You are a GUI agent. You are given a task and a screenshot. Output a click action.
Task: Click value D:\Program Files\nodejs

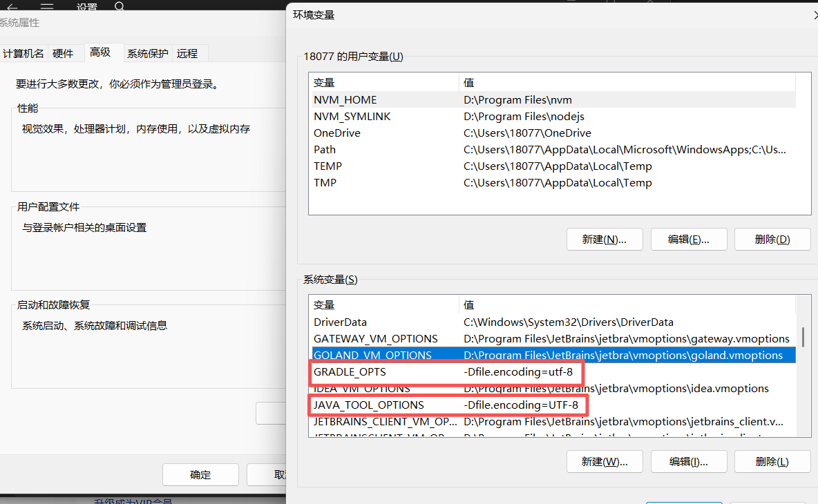coord(524,116)
